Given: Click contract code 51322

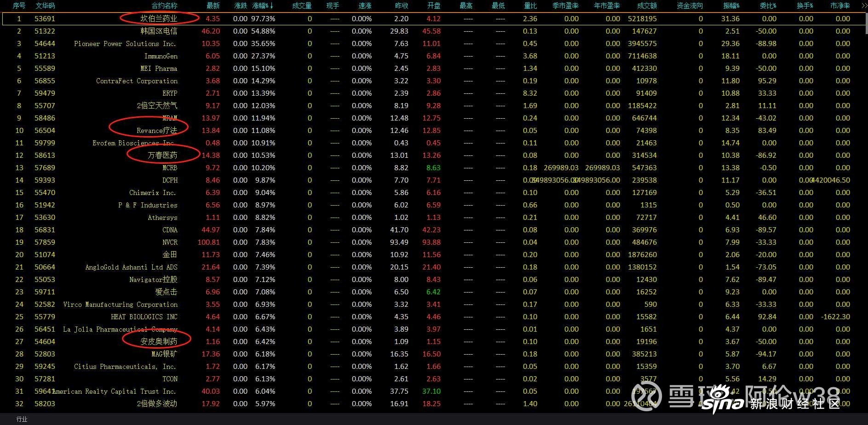Looking at the screenshot, I should 45,31.
